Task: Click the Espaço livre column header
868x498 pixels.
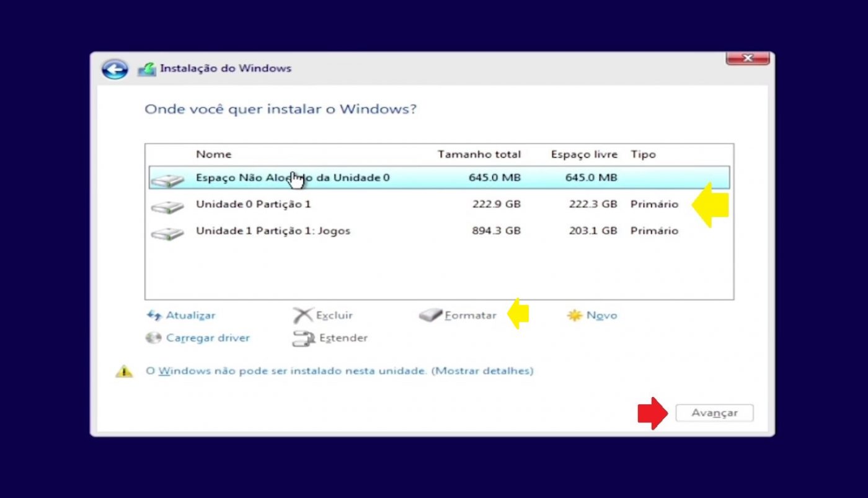Action: pos(584,154)
